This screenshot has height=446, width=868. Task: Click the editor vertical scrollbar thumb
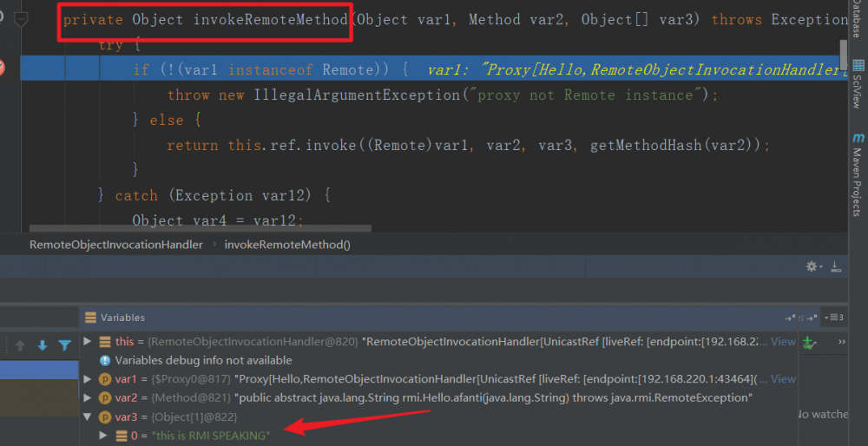point(844,55)
